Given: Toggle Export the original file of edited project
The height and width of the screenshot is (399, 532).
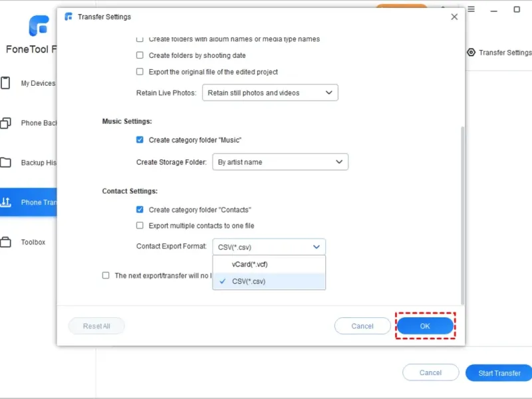Looking at the screenshot, I should [140, 72].
